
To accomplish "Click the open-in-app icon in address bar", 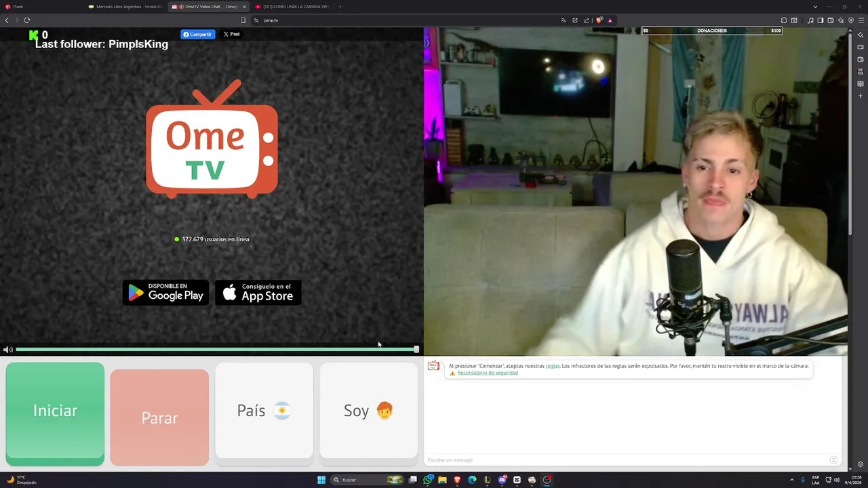I will click(575, 20).
